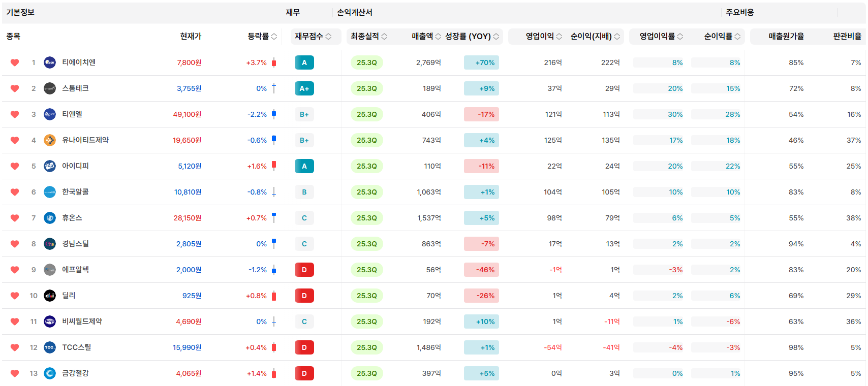Click the A+ grade badge for 스톰테크
The height and width of the screenshot is (386, 868).
(x=304, y=88)
